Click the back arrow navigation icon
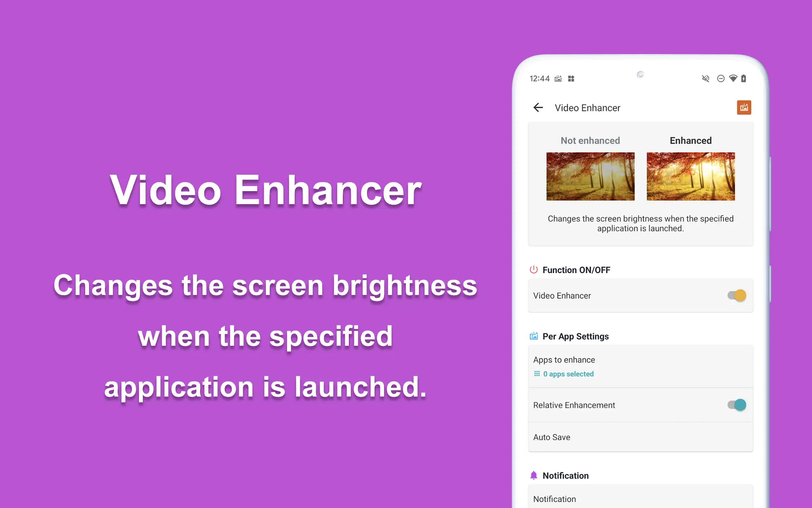Viewport: 812px width, 508px height. click(539, 107)
